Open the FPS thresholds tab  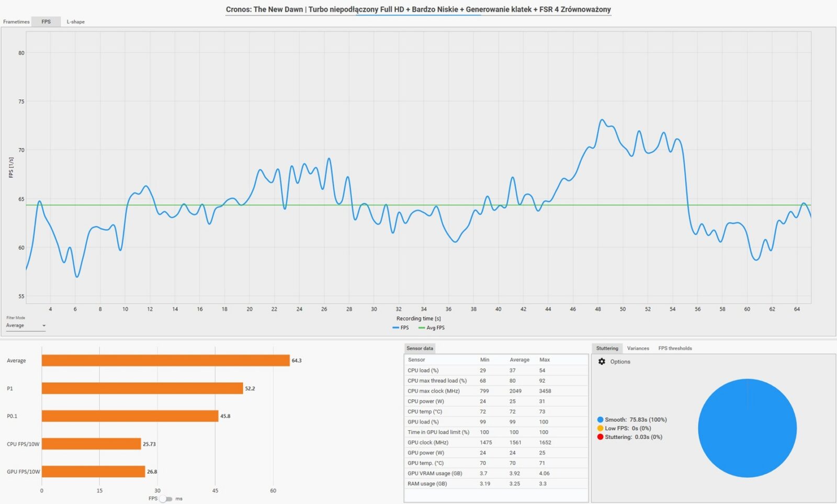[x=675, y=348]
